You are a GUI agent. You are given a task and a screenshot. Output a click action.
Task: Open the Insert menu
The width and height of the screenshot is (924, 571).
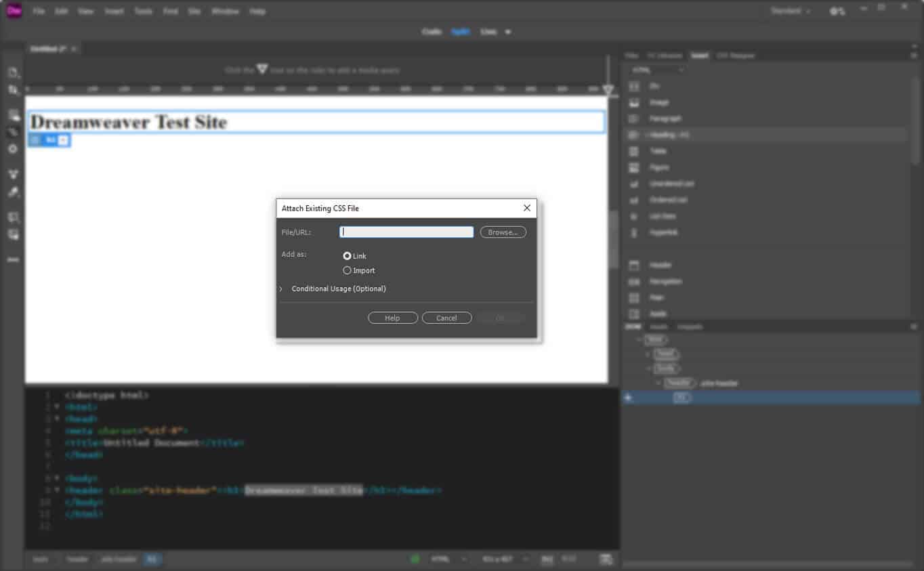click(114, 12)
